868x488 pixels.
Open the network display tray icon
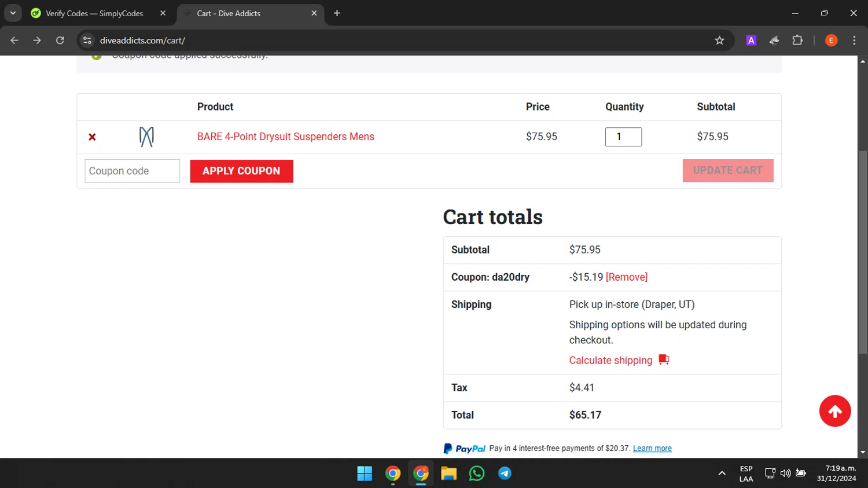tap(770, 474)
